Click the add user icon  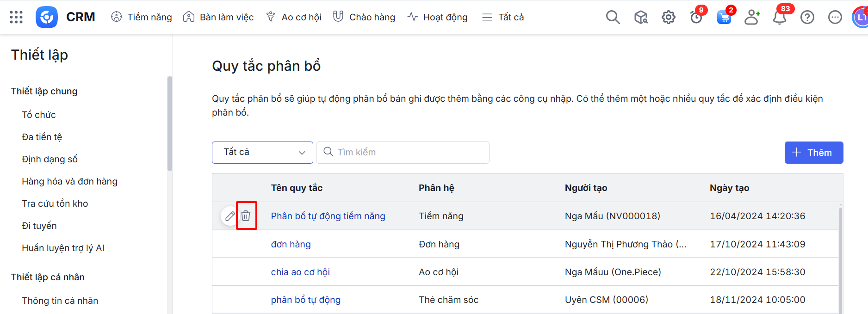pos(752,17)
